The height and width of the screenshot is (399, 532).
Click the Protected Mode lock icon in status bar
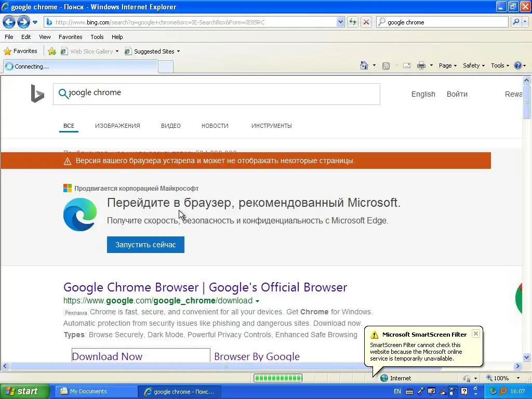[467, 378]
